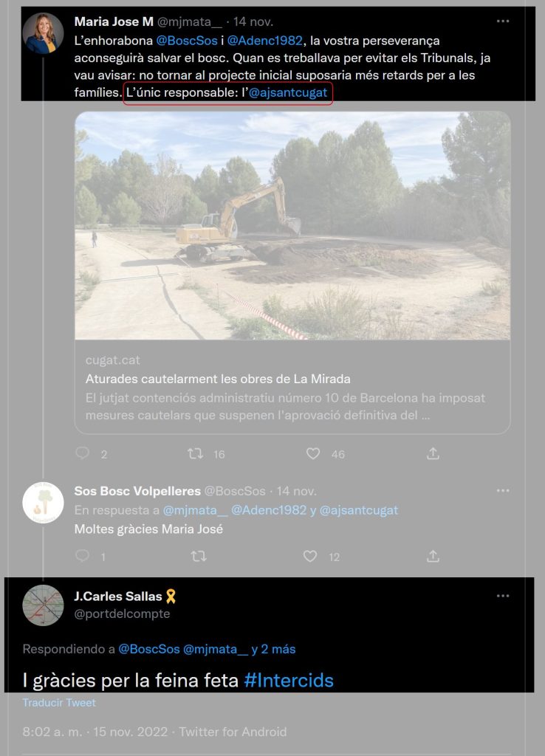Retweet Maria Jose M's tweet
The image size is (545, 756).
(196, 454)
